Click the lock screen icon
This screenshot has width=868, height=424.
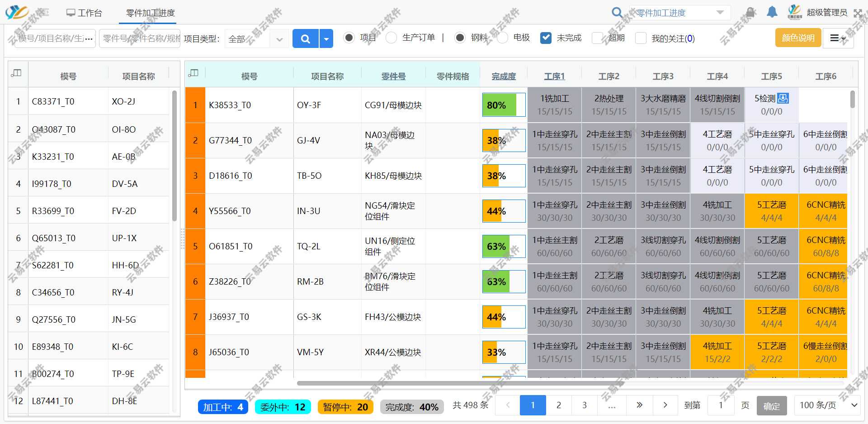point(750,12)
